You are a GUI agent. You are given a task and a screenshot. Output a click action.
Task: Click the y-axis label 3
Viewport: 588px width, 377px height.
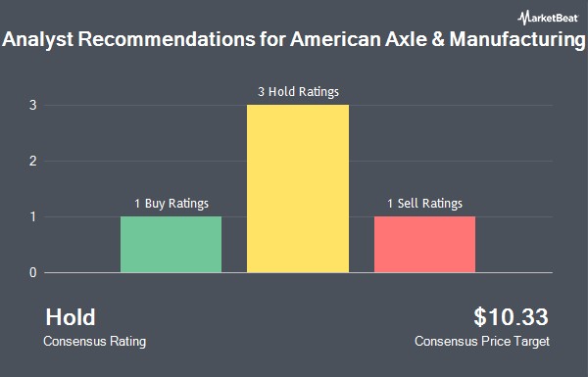point(33,106)
